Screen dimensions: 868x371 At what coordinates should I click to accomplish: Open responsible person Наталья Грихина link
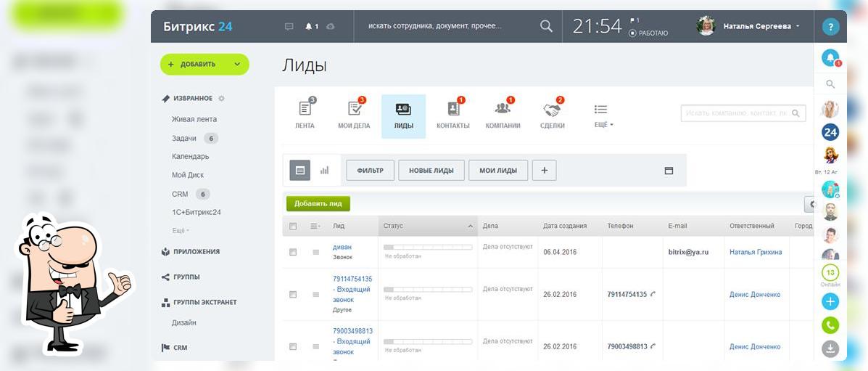(x=756, y=252)
